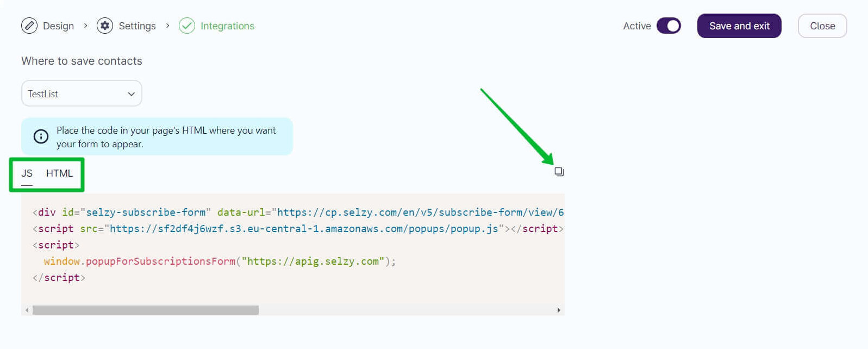Click the Integrations checkmark icon
Screen dimensions: 868x349
pyautogui.click(x=187, y=26)
